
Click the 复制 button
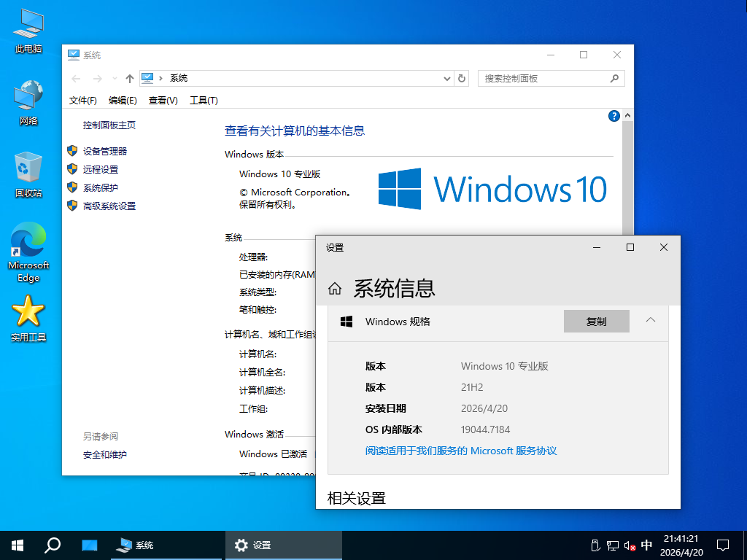597,322
